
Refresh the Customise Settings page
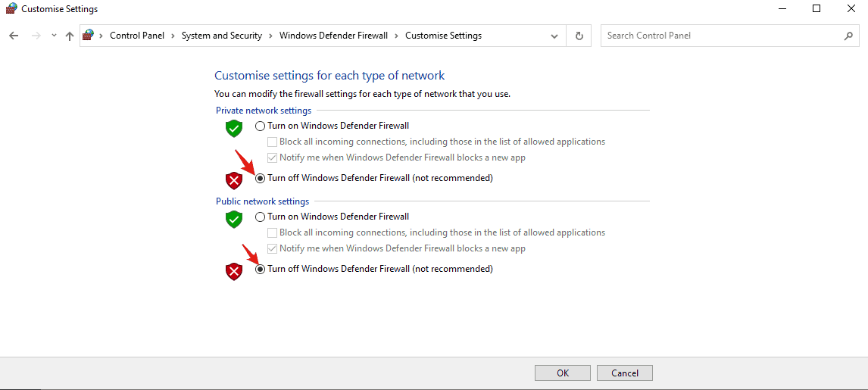579,36
